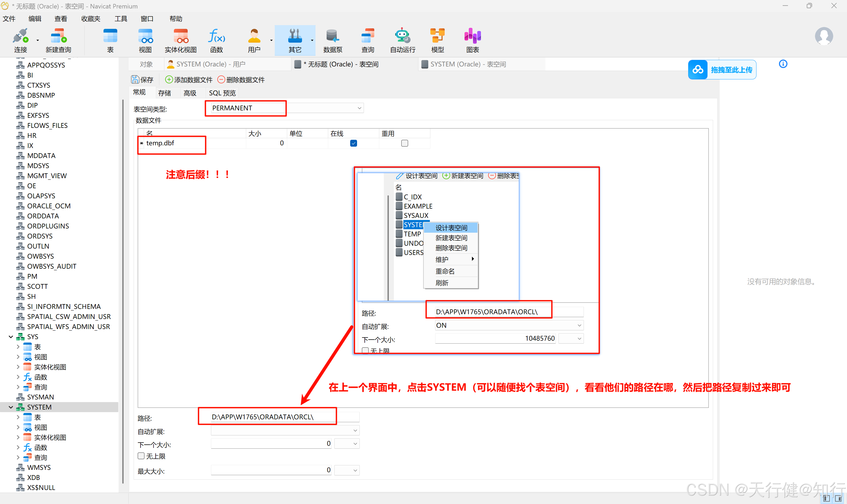Check the 无上限 checkbox
847x504 pixels.
[141, 456]
